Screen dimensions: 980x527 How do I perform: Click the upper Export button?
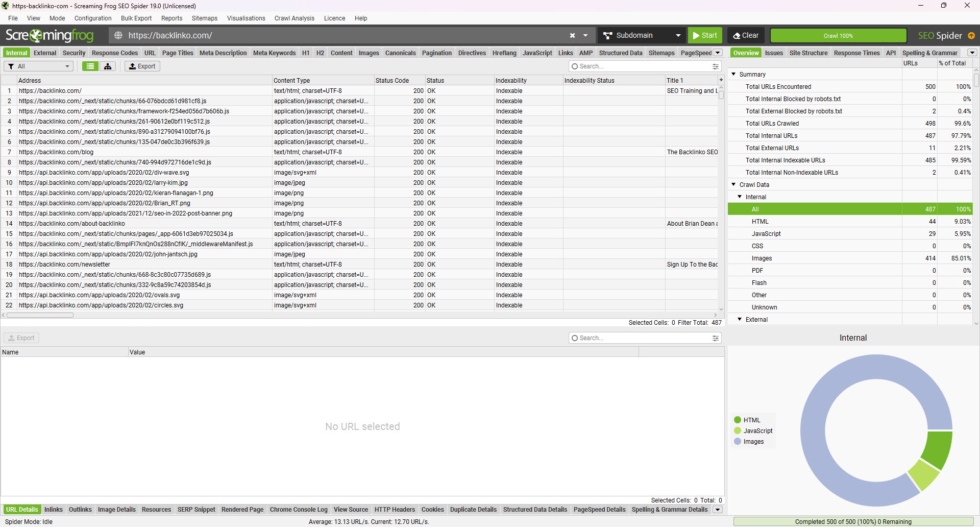pyautogui.click(x=142, y=66)
